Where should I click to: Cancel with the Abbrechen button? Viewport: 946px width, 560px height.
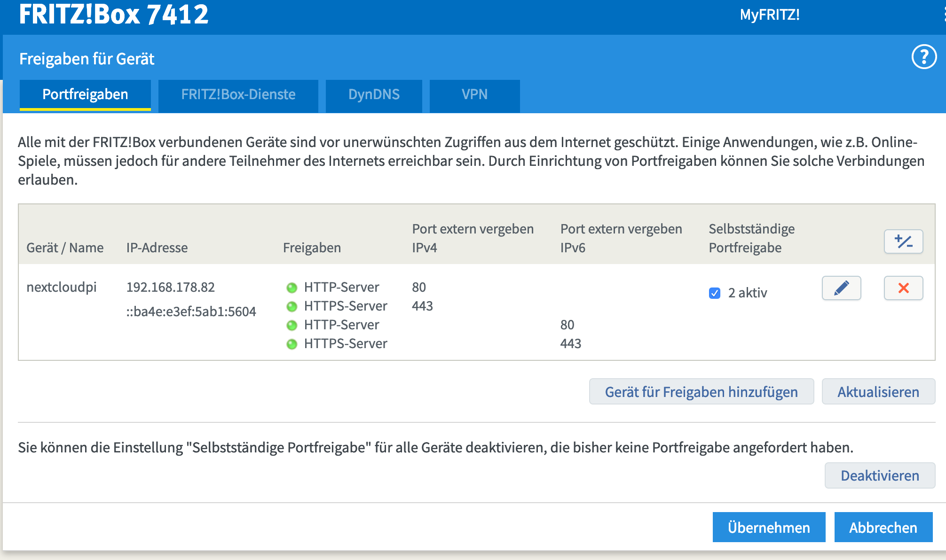point(883,527)
